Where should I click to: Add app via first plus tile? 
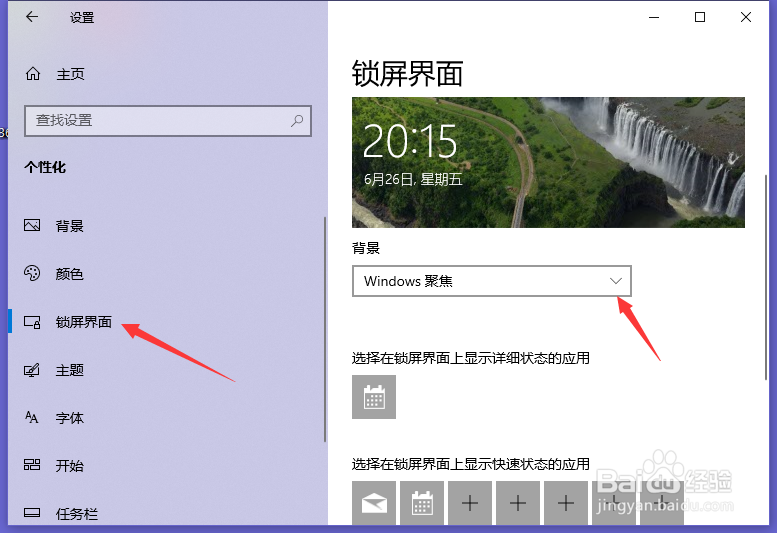(470, 503)
